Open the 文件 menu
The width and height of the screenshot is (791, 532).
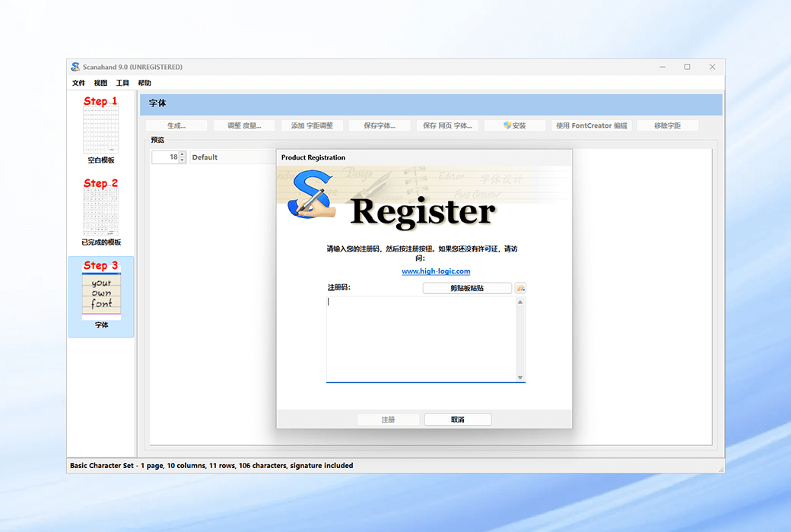click(x=78, y=83)
